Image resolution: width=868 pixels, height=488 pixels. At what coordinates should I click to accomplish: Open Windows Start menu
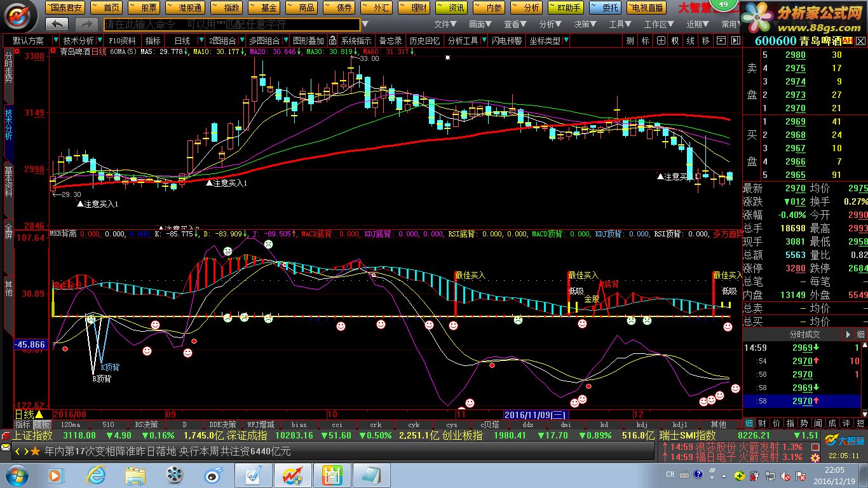tap(16, 475)
